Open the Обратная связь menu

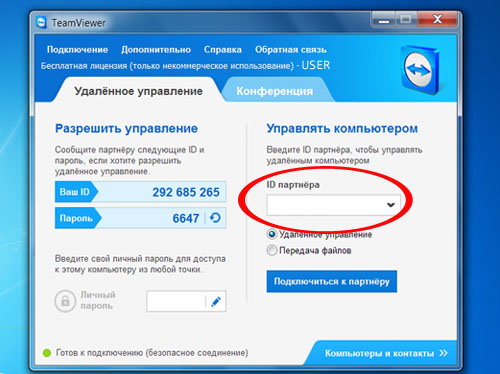[291, 50]
